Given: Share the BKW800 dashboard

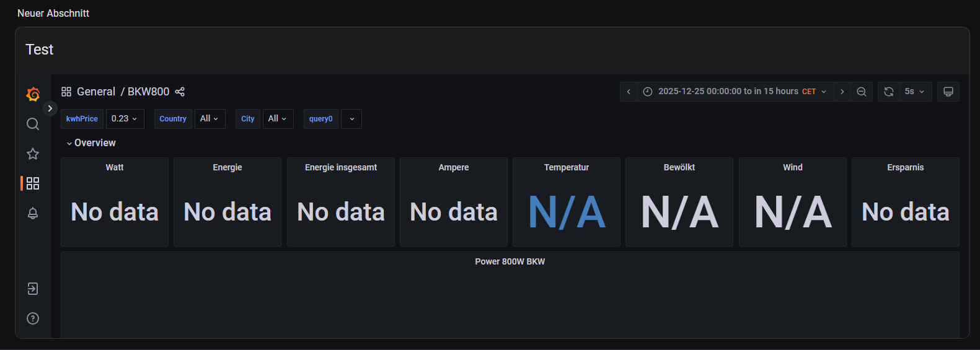Looking at the screenshot, I should pos(180,92).
